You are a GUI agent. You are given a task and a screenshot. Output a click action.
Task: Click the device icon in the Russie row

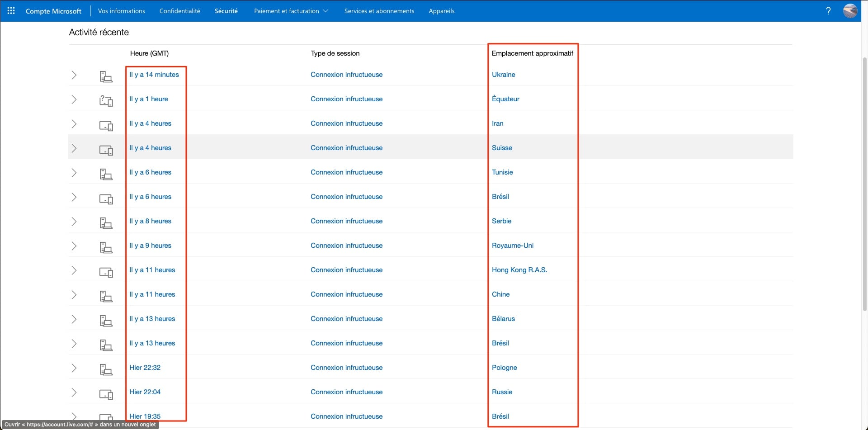106,394
